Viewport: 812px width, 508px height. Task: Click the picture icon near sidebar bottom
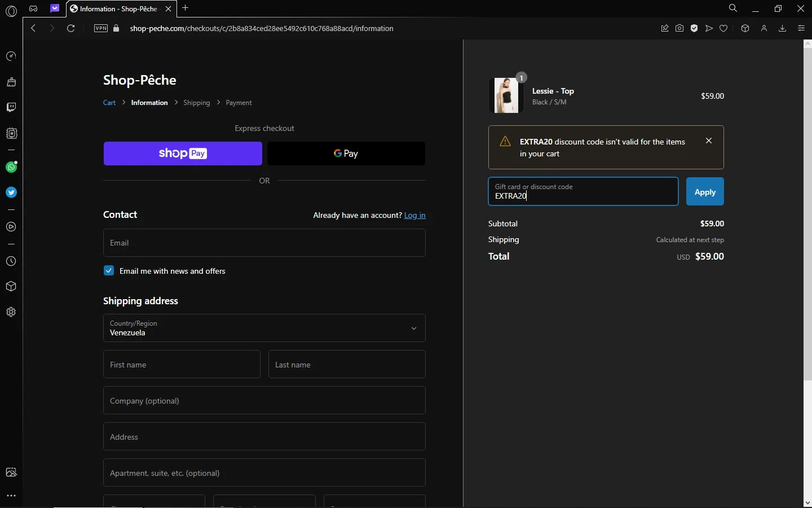pos(11,472)
